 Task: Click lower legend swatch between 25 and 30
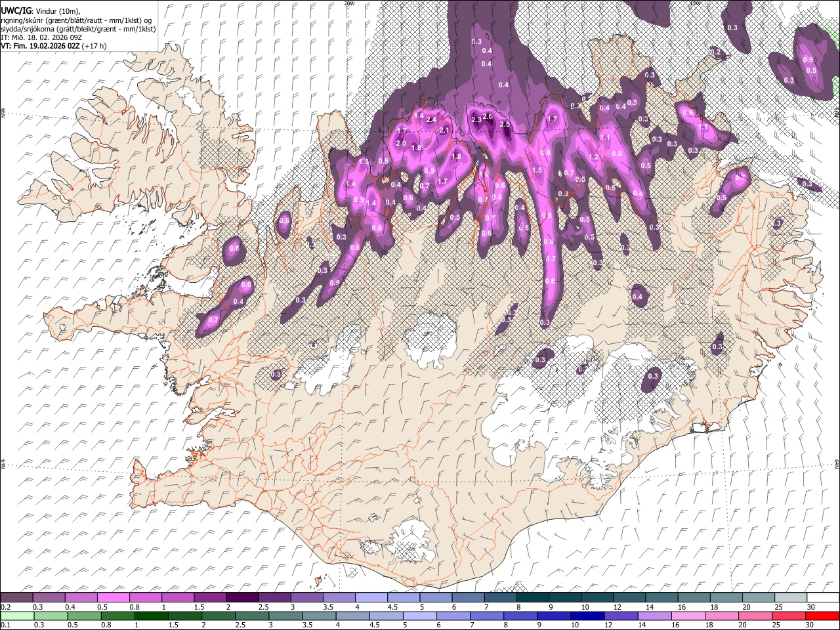(788, 616)
